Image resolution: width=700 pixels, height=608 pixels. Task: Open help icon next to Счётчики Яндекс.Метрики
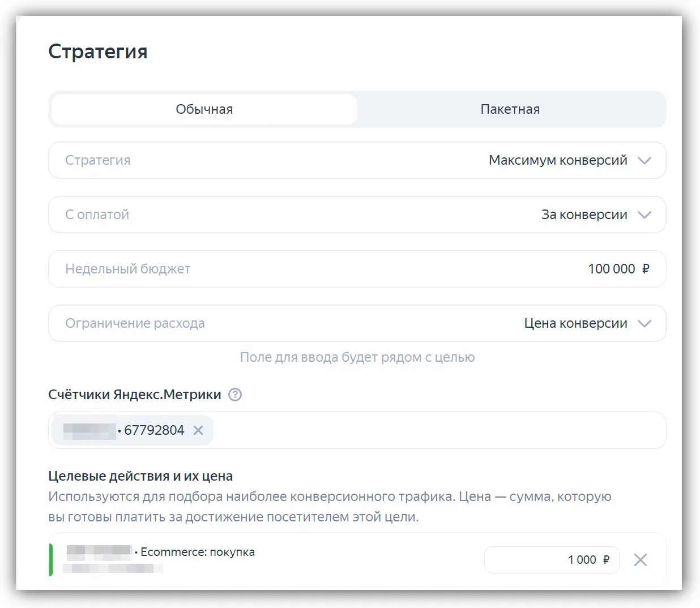point(235,395)
